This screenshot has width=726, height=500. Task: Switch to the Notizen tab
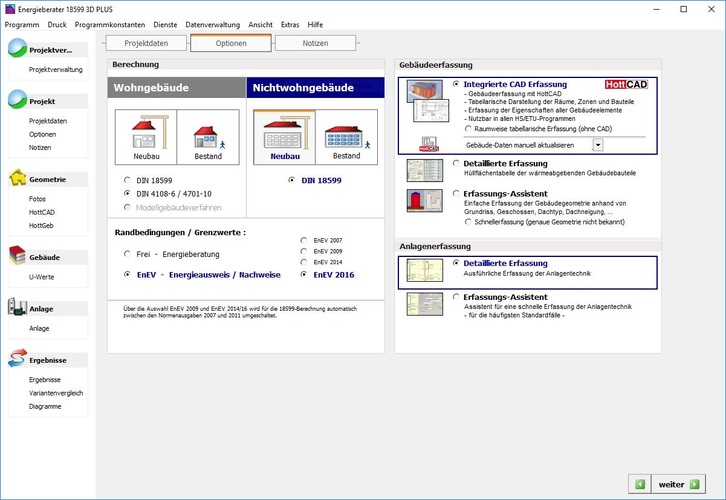315,43
